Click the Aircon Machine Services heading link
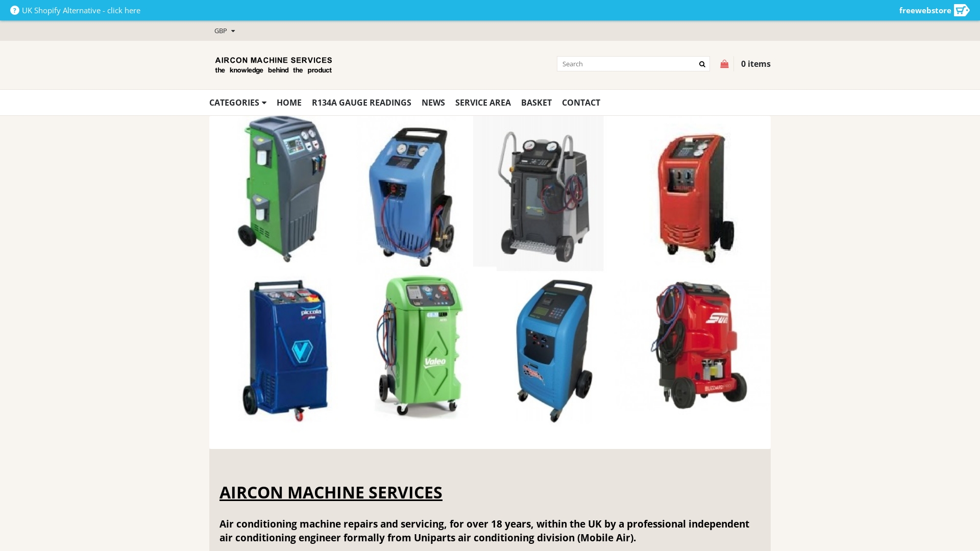The width and height of the screenshot is (980, 551). click(x=331, y=492)
